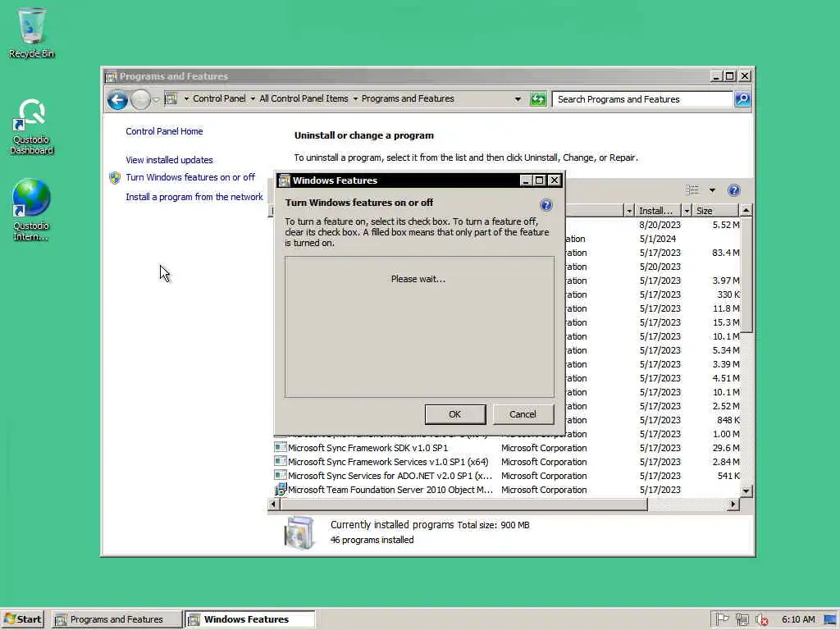Open the recent pages dropdown next to Forward
This screenshot has width=840, height=630.
[x=156, y=99]
